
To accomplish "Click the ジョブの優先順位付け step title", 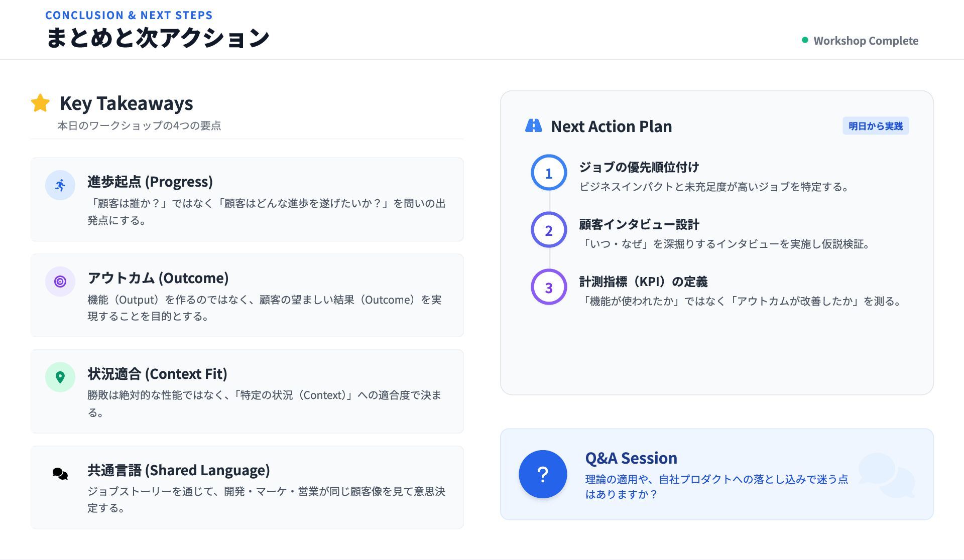I will [x=639, y=167].
